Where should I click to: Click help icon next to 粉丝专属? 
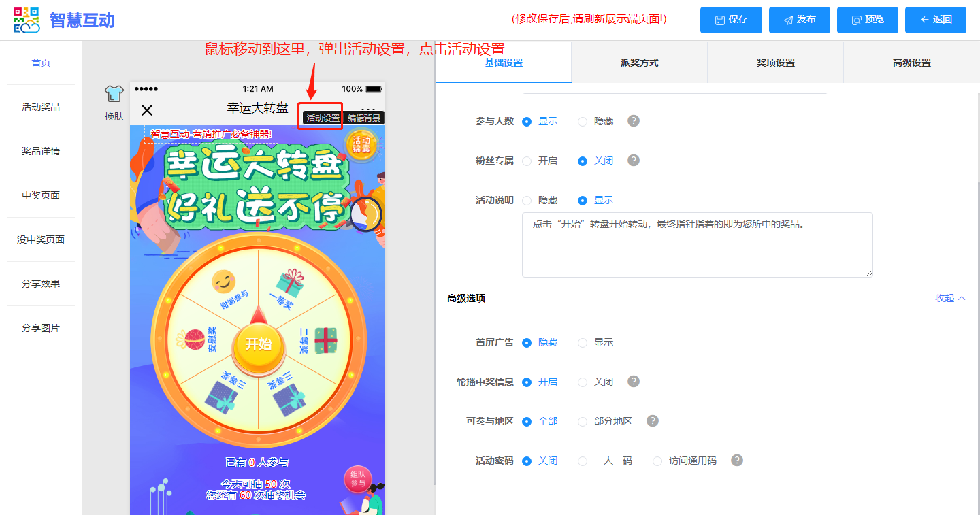[x=634, y=161]
